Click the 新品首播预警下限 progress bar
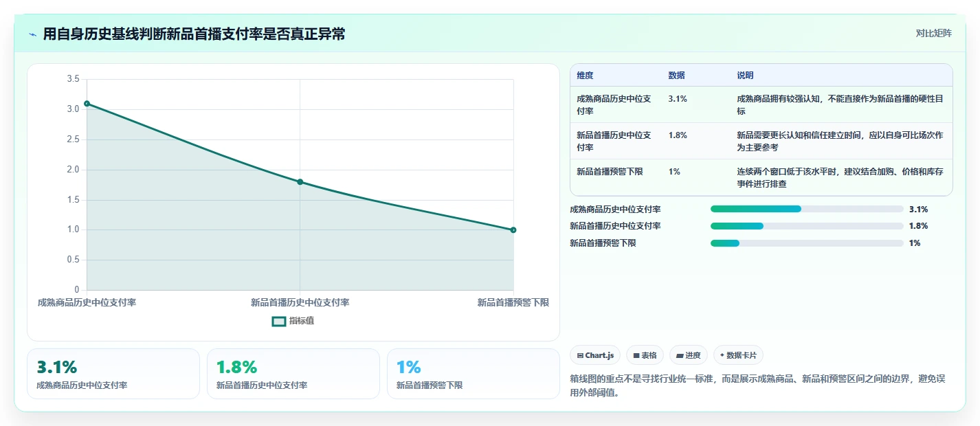The height and width of the screenshot is (426, 980). click(x=807, y=243)
